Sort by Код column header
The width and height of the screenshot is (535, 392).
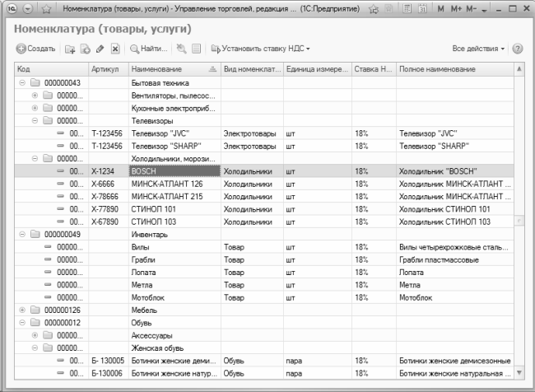pyautogui.click(x=52, y=69)
